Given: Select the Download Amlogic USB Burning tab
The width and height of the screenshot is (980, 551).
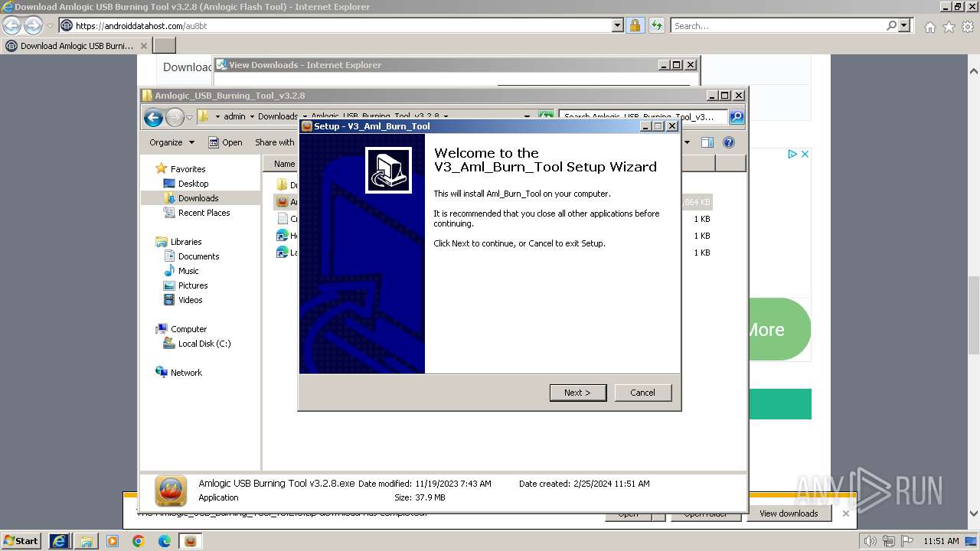Looking at the screenshot, I should (x=76, y=46).
